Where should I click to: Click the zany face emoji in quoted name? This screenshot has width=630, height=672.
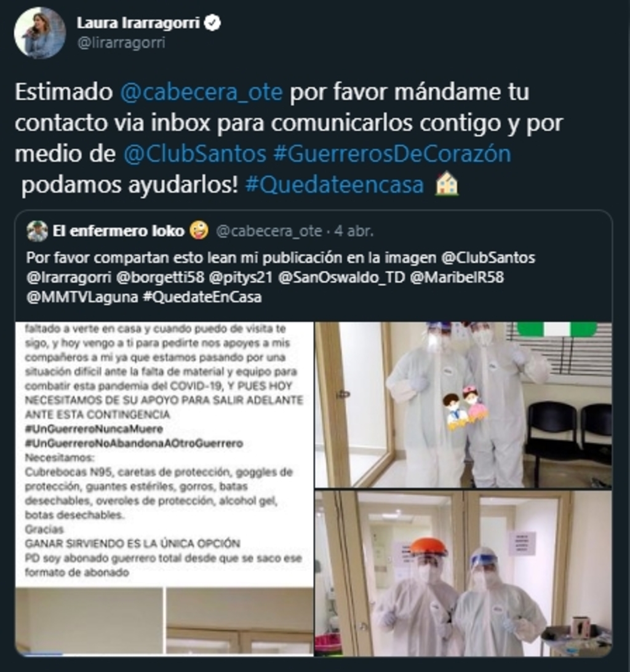(x=199, y=231)
